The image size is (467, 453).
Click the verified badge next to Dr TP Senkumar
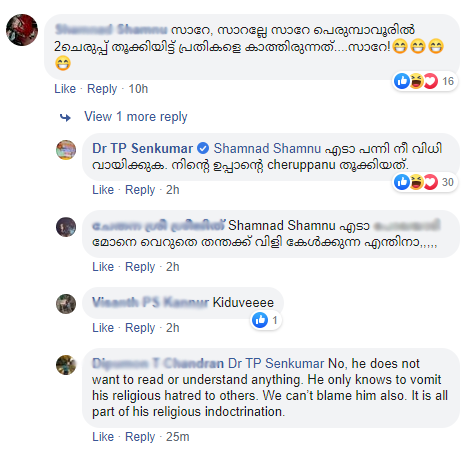pyautogui.click(x=203, y=148)
